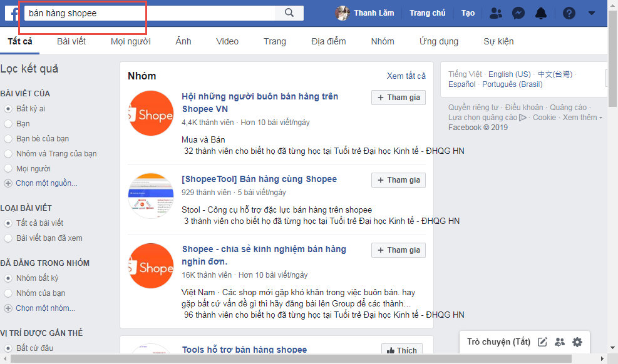Switch to the 'Bài viết' tab
The height and width of the screenshot is (364, 618).
click(71, 42)
